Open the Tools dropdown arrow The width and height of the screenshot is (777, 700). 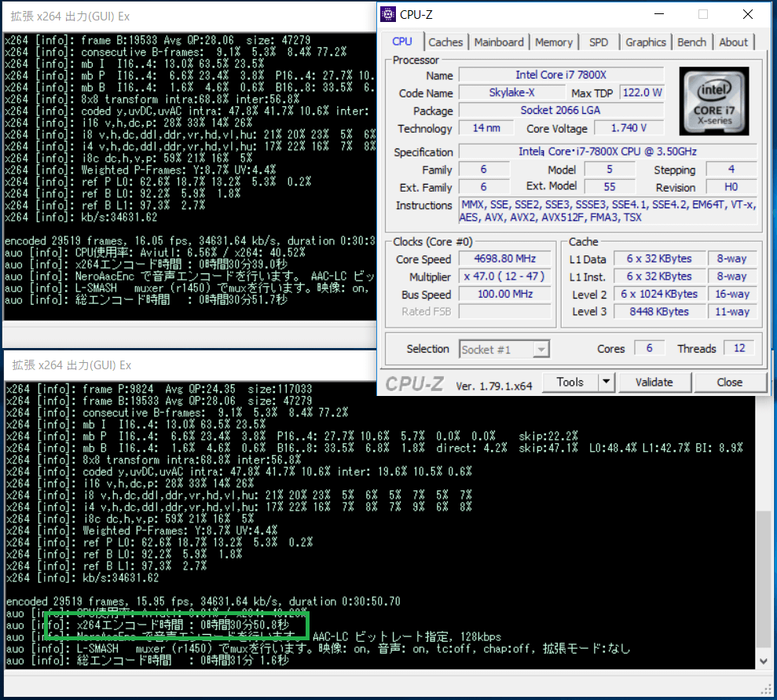(606, 382)
